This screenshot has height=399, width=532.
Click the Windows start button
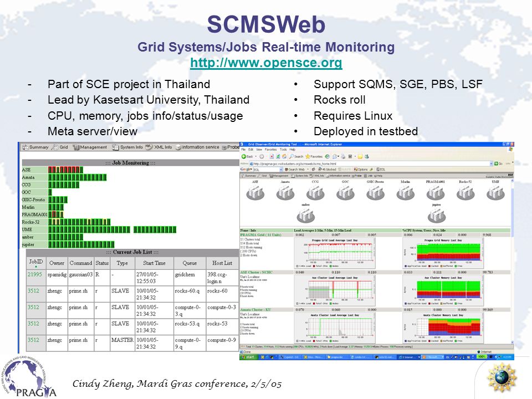coord(248,357)
